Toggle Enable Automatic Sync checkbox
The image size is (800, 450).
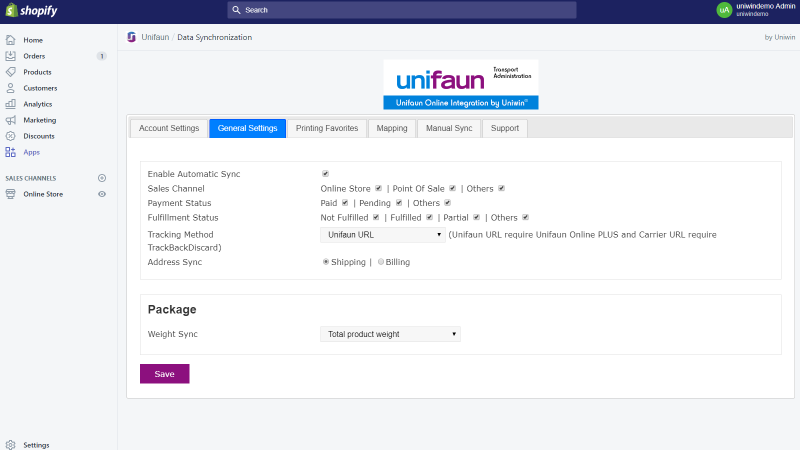(x=326, y=173)
